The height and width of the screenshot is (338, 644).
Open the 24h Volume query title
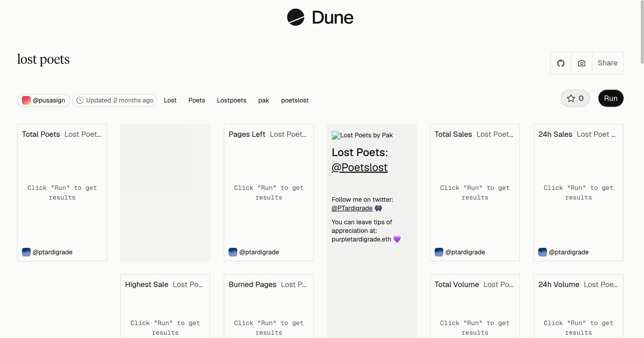tap(559, 285)
